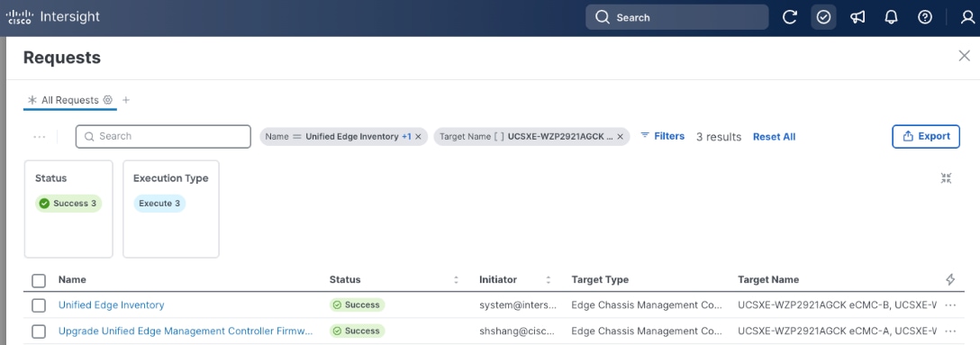The width and height of the screenshot is (980, 345).
Task: Open the announcements megaphone icon
Action: (x=857, y=17)
